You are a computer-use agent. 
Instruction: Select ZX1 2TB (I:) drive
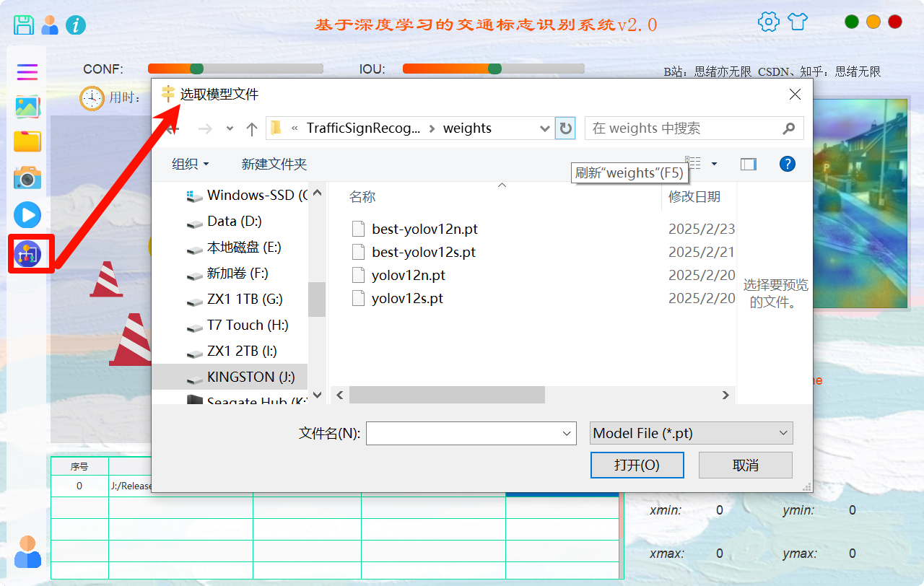(x=242, y=351)
